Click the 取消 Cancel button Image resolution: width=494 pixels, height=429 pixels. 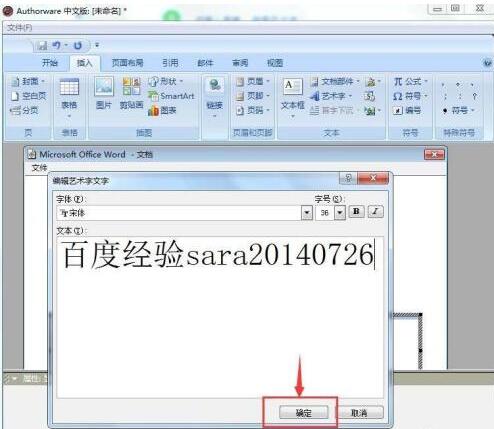359,413
